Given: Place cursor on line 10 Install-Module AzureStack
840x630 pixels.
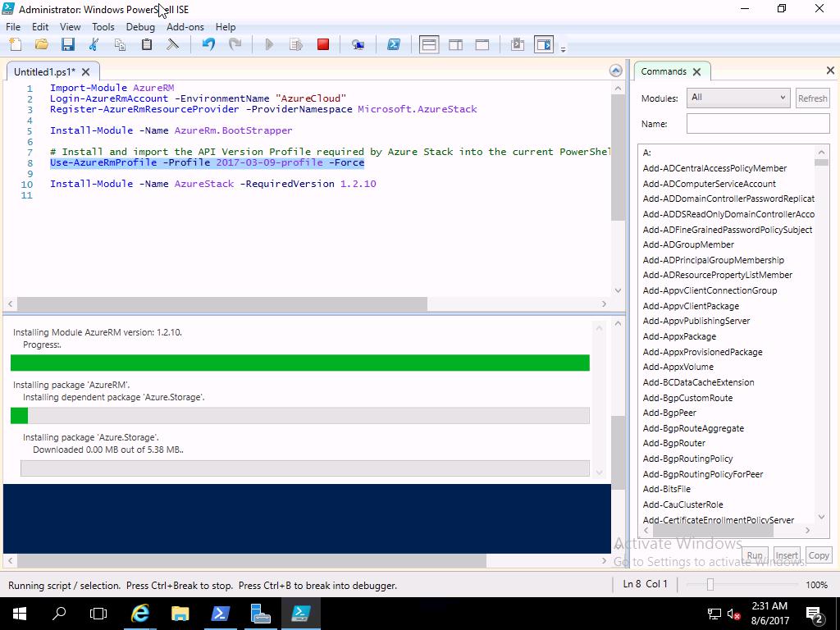Looking at the screenshot, I should point(212,184).
